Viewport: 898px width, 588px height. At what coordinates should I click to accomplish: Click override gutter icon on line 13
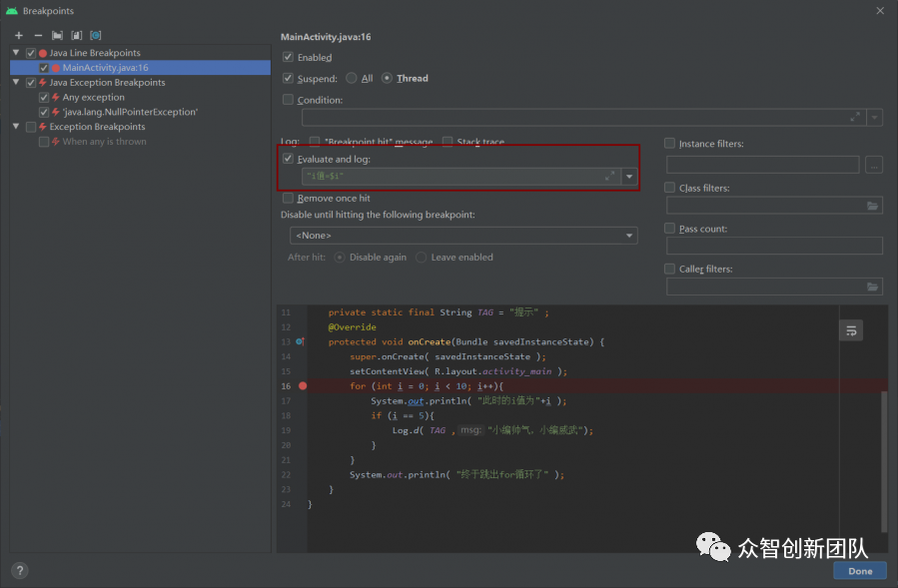300,341
